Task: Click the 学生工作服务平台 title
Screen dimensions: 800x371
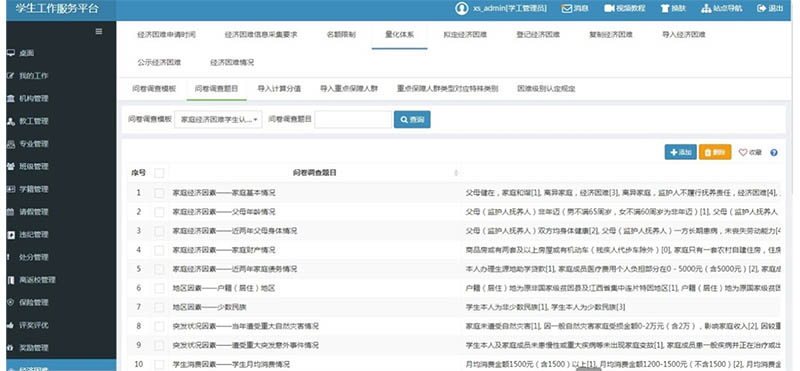Action: pyautogui.click(x=57, y=9)
